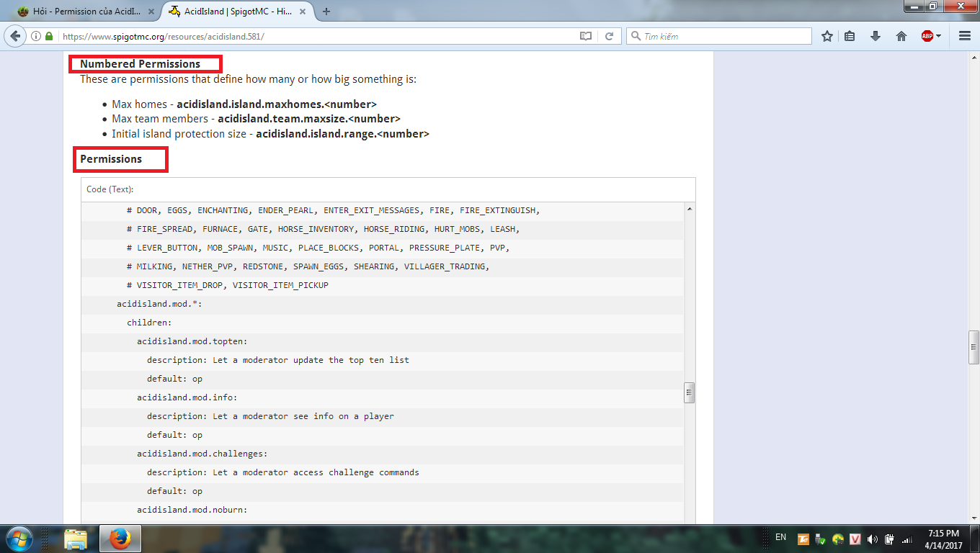Screen dimensions: 980x553
Task: Click the acidisland.team.maxsize.<number> text
Action: (x=309, y=119)
